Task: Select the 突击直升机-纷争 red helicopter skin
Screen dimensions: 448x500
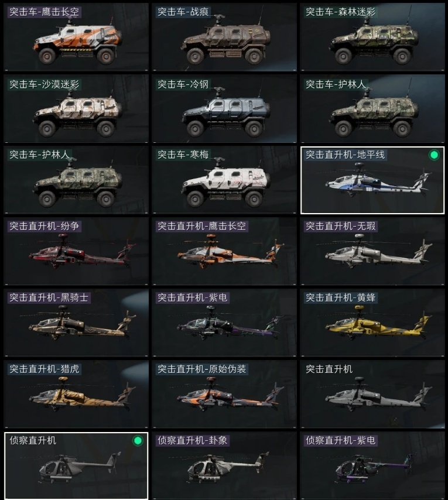Action: pos(76,251)
